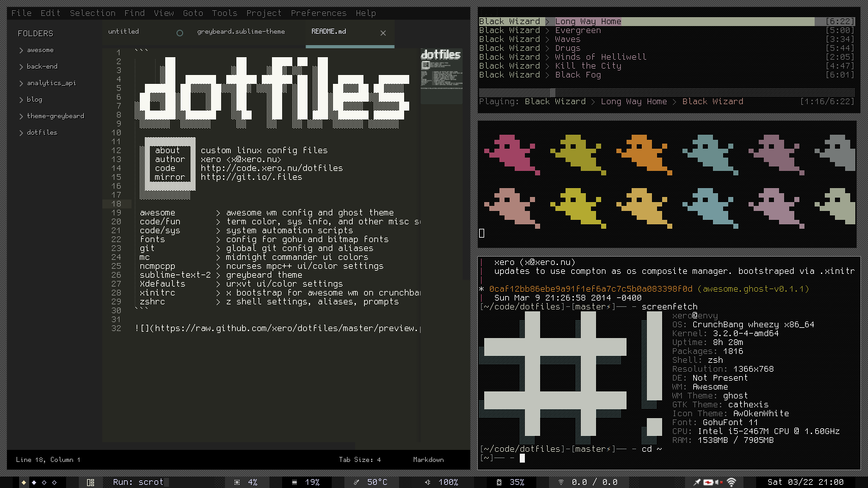The width and height of the screenshot is (868, 488).
Task: Click the clock Sat 03/22 21:00
Action: 806,482
